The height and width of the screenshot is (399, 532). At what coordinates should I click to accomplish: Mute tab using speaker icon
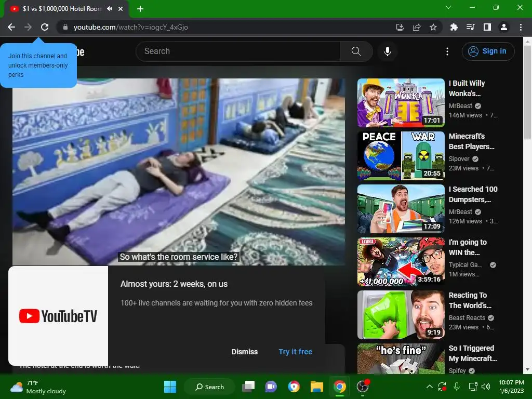pyautogui.click(x=109, y=9)
